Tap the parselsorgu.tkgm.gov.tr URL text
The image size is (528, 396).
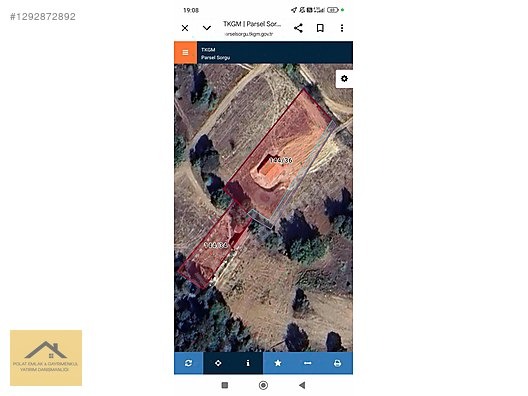coord(249,34)
